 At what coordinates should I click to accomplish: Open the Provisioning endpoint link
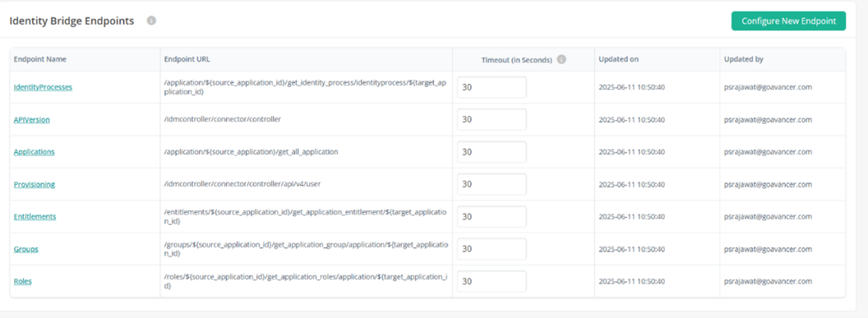(34, 185)
